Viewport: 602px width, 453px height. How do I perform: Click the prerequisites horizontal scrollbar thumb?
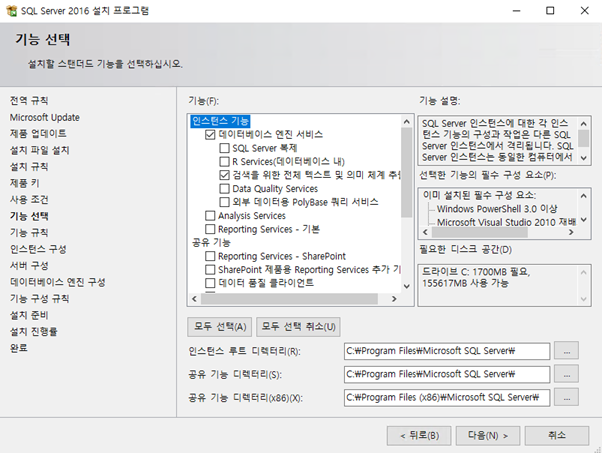coord(480,232)
